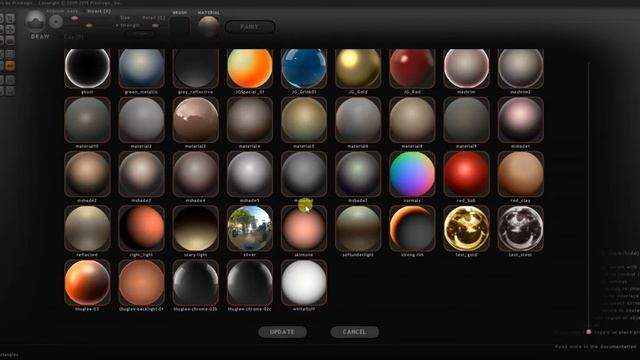Select the mashrim material
The height and width of the screenshot is (360, 640).
pyautogui.click(x=466, y=68)
